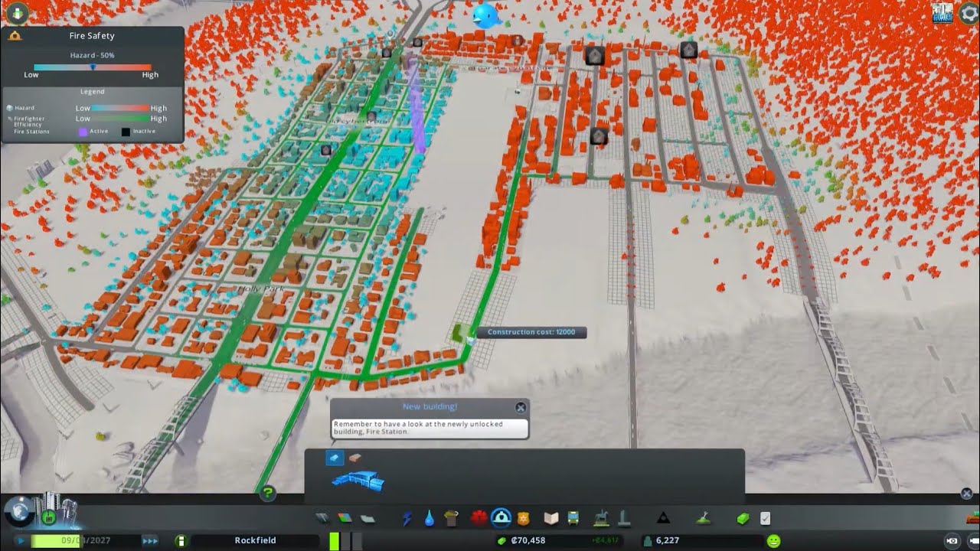Open the info views button
980x551 pixels.
coord(16,12)
